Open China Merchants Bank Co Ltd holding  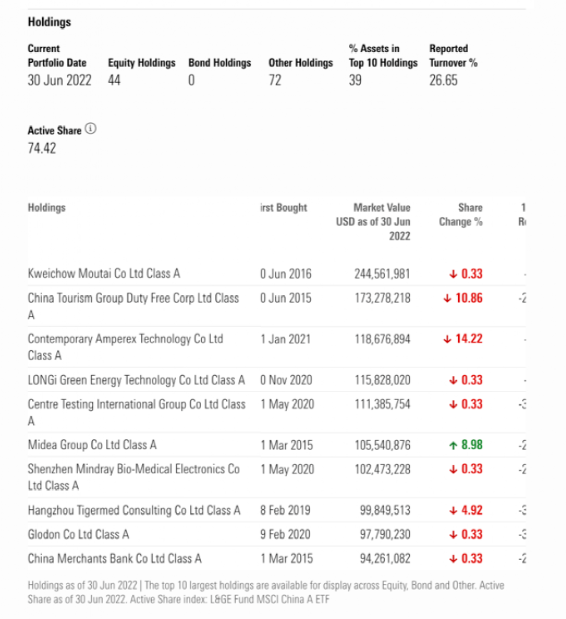click(114, 559)
